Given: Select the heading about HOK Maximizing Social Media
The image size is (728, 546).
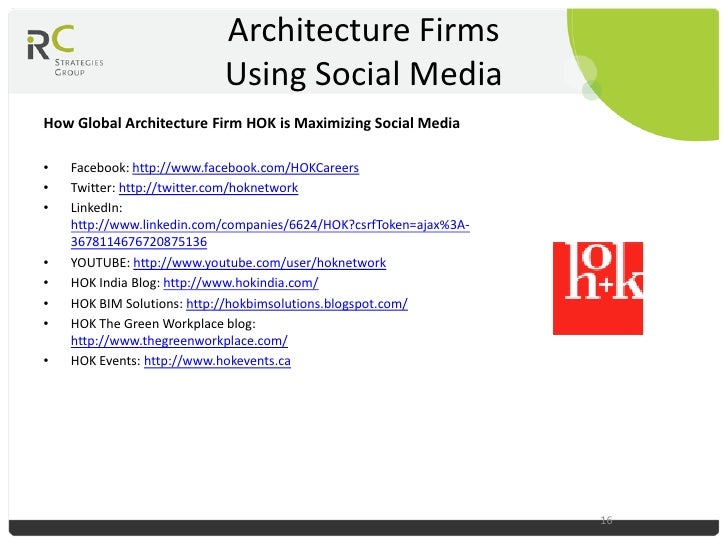Looking at the screenshot, I should pyautogui.click(x=252, y=123).
